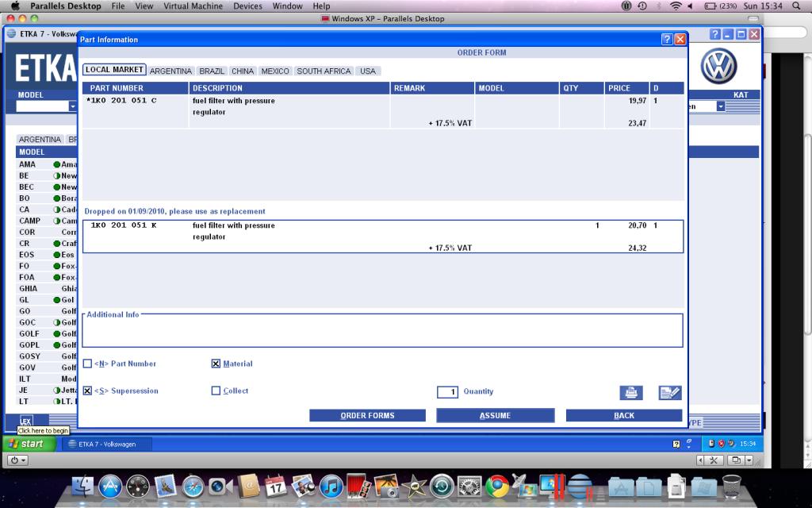Open the Parallels power button dropdown

(x=17, y=460)
